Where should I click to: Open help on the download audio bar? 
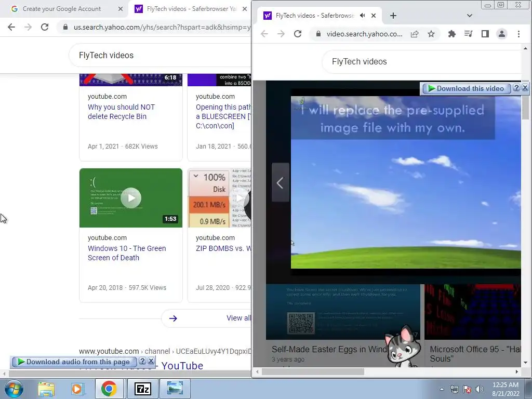142,361
